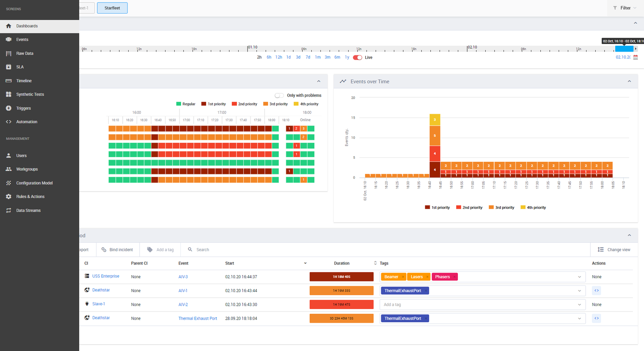The image size is (644, 351).
Task: Open the Thermal Exhaust Port event link
Action: (198, 318)
